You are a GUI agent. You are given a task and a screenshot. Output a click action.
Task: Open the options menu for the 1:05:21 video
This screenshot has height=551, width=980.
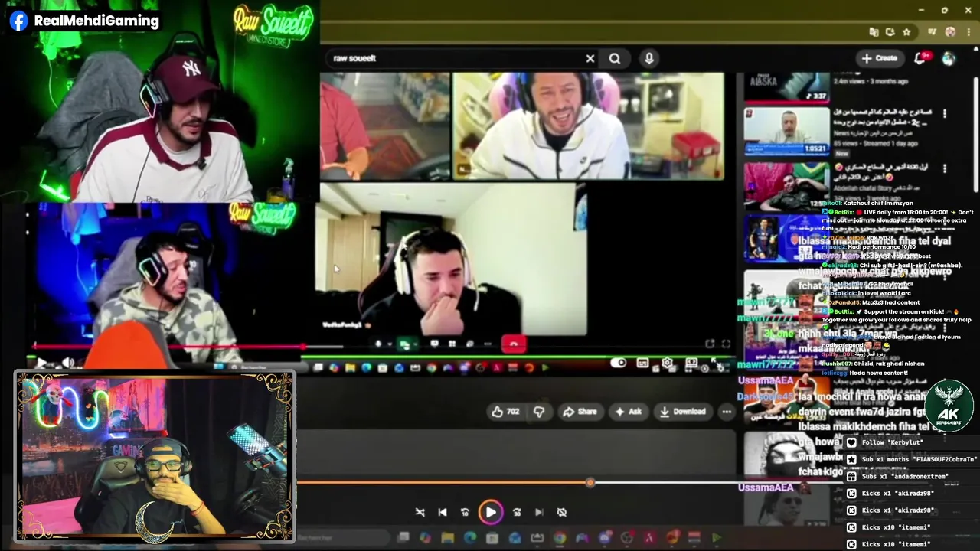coord(944,113)
